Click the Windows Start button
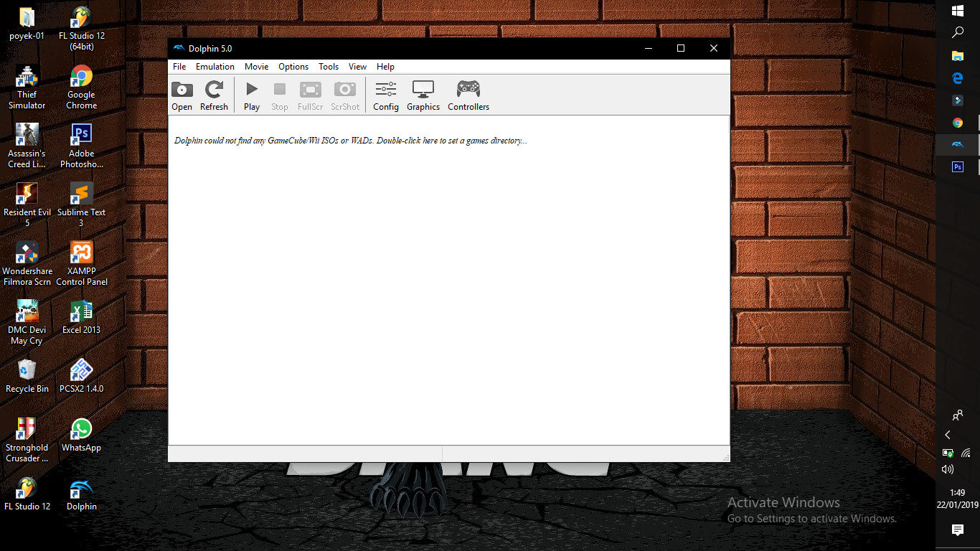Screen dimensions: 980x551 click(x=957, y=11)
